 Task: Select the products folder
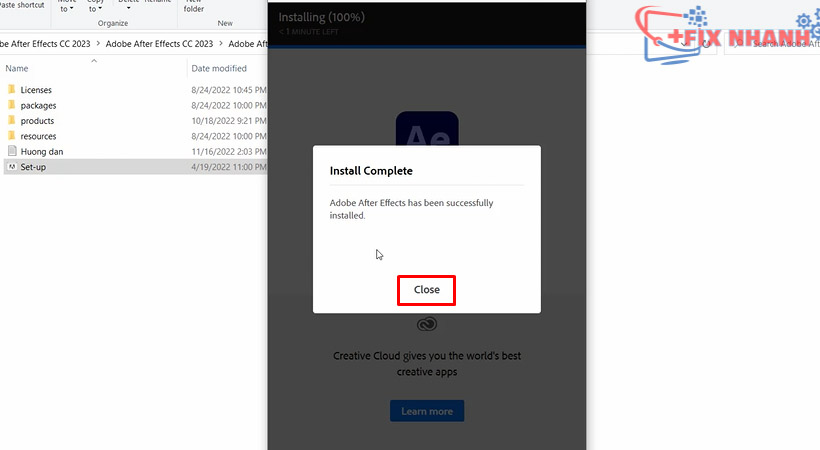[x=37, y=121]
